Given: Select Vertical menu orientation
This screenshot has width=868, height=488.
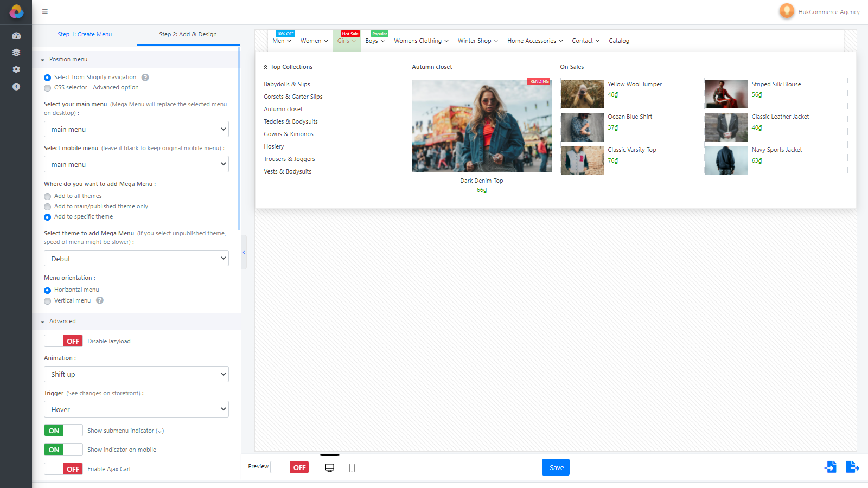Looking at the screenshot, I should click(48, 301).
